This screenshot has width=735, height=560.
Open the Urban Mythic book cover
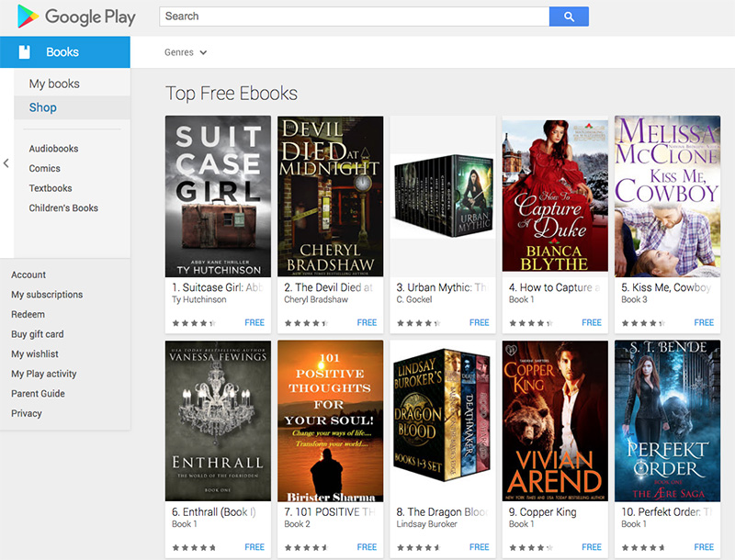442,193
